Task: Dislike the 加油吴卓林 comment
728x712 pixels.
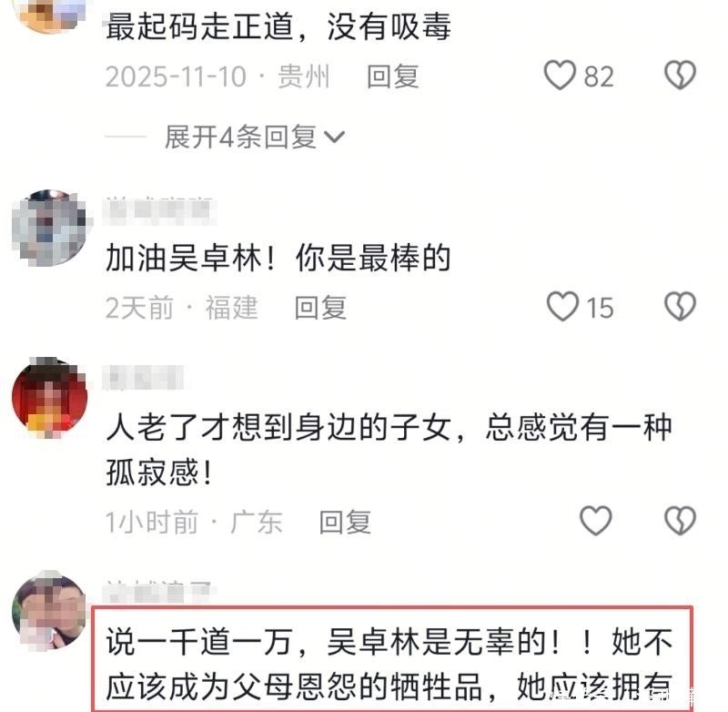Action: pos(680,307)
